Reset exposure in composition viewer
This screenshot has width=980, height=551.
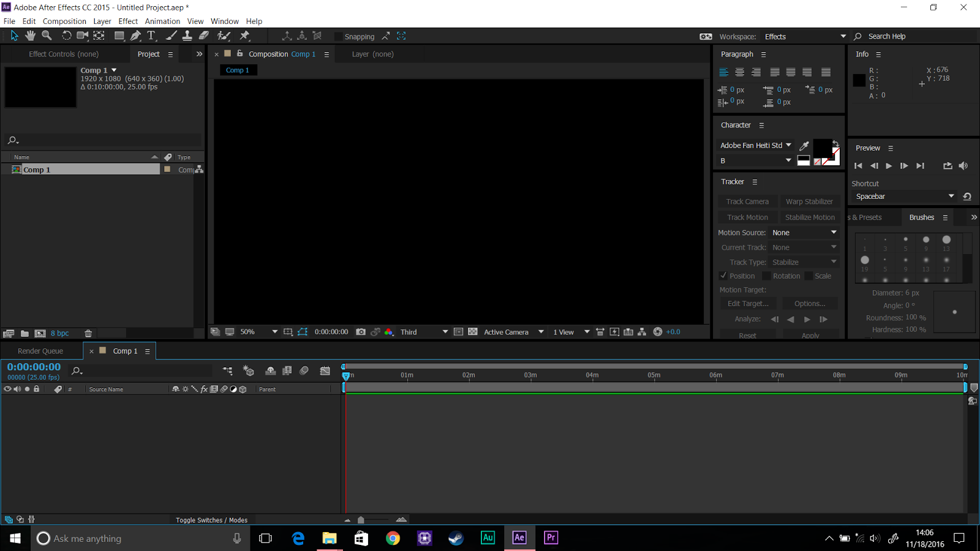pos(657,332)
